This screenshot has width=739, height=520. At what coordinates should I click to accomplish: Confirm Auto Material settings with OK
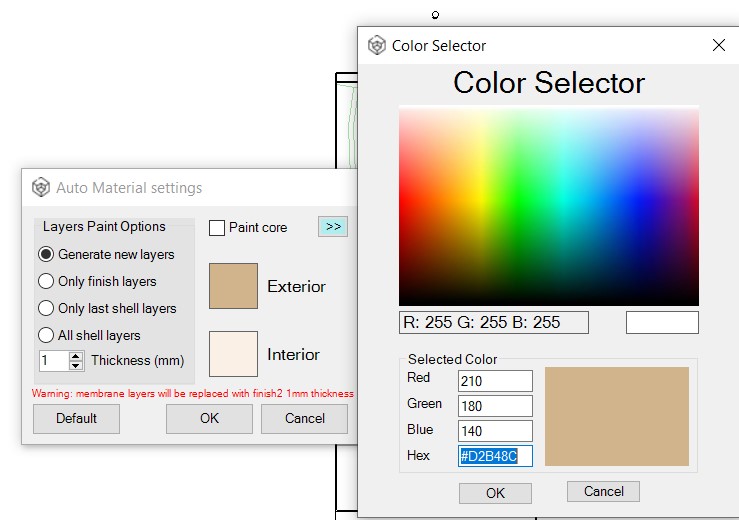[x=209, y=418]
